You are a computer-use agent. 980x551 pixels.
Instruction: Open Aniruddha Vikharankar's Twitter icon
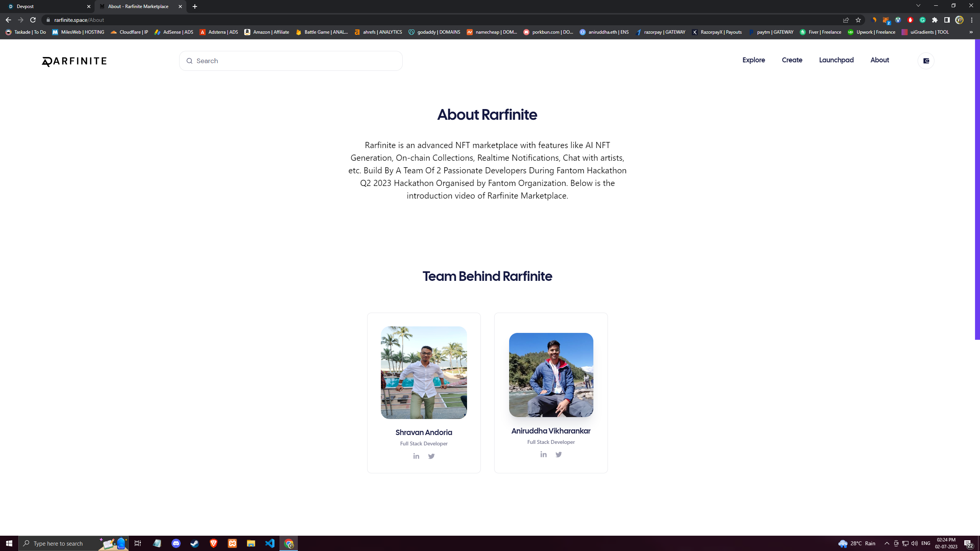[559, 455]
